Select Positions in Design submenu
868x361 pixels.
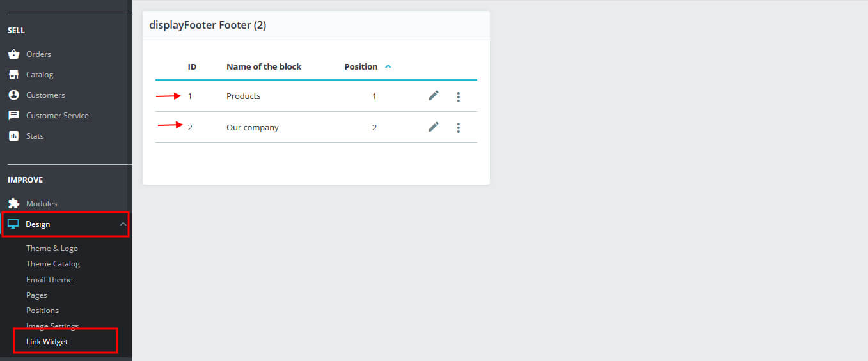coord(42,311)
